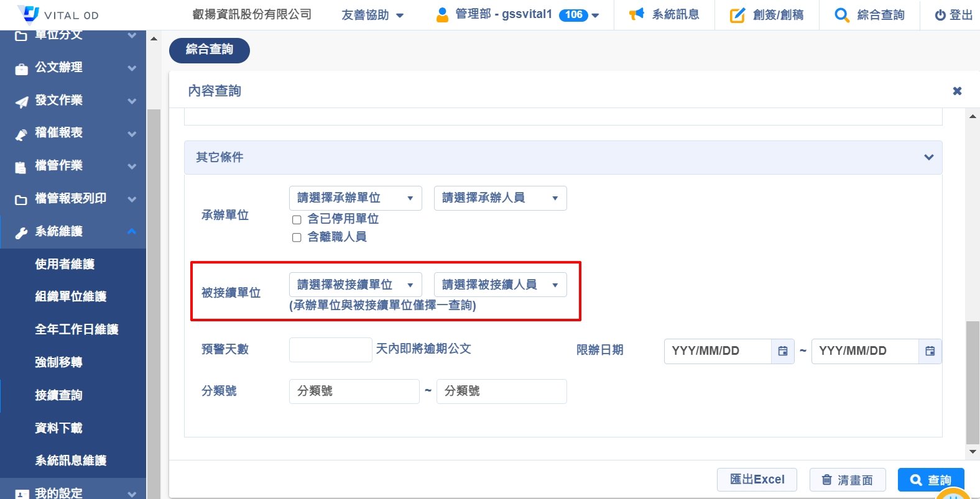This screenshot has height=499, width=980.
Task: Click the 預警天數 input field
Action: tap(330, 350)
